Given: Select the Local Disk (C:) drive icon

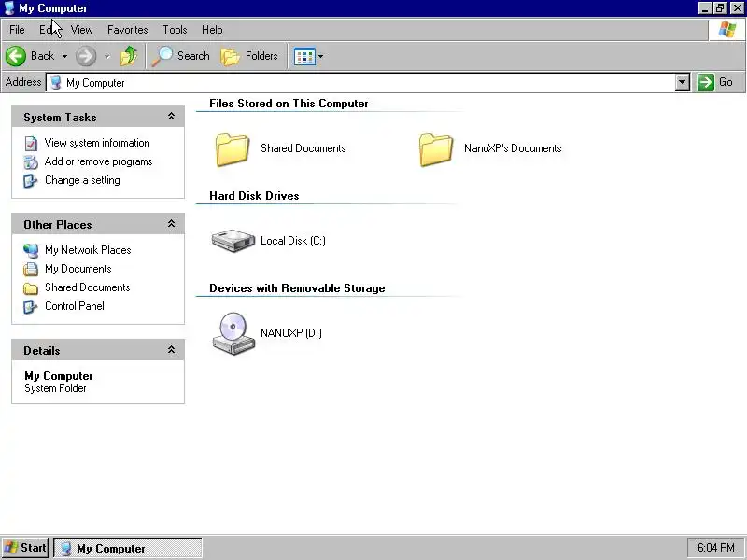Looking at the screenshot, I should [233, 241].
